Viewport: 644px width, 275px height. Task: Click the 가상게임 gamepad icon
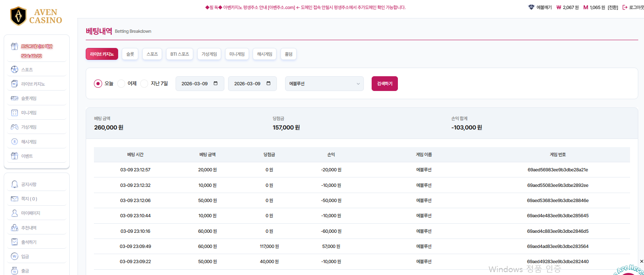coord(14,127)
